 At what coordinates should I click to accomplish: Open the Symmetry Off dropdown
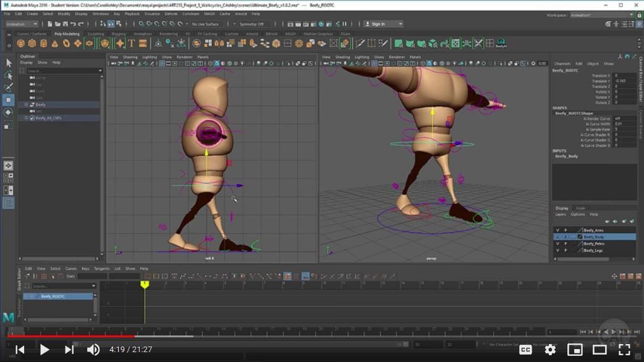[250, 23]
